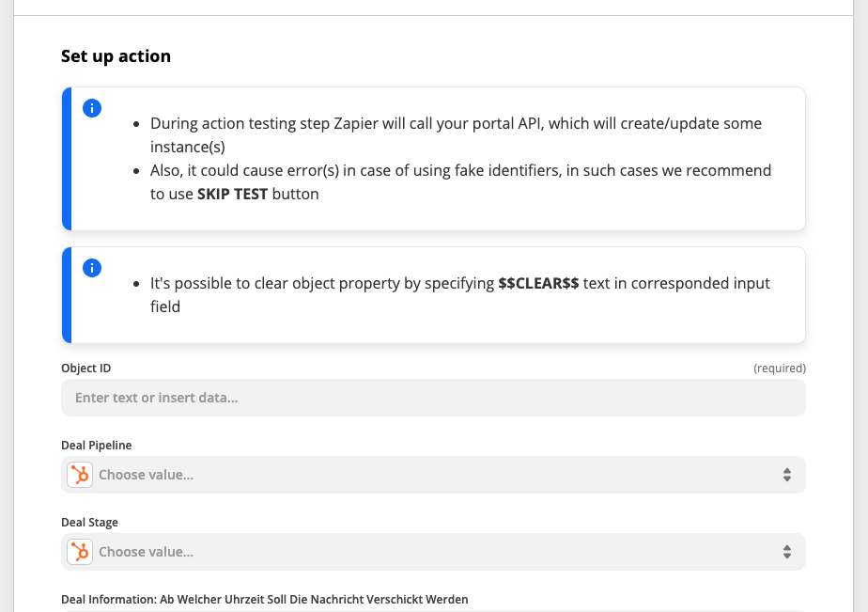Open the Deal Stage 'Choose value...' placeholder
The width and height of the screenshot is (868, 612).
tap(147, 552)
